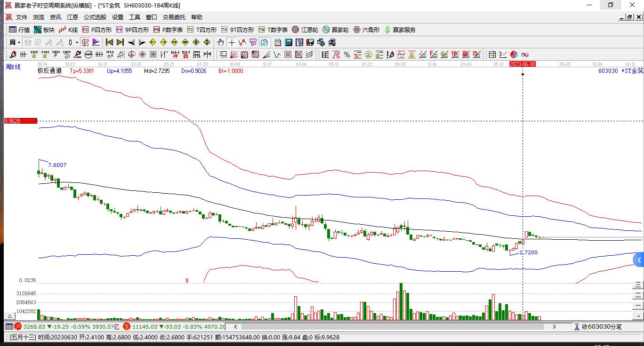Viewport: 644px width, 346px height.
Task: Open the P数字表 tool
Action: [x=168, y=30]
